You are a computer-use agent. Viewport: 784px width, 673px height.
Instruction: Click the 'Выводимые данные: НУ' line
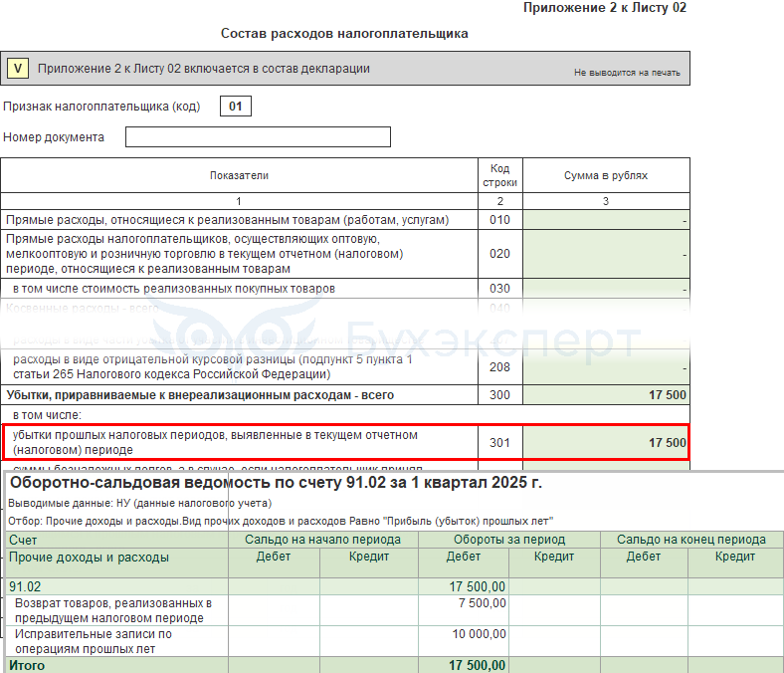pyautogui.click(x=139, y=503)
